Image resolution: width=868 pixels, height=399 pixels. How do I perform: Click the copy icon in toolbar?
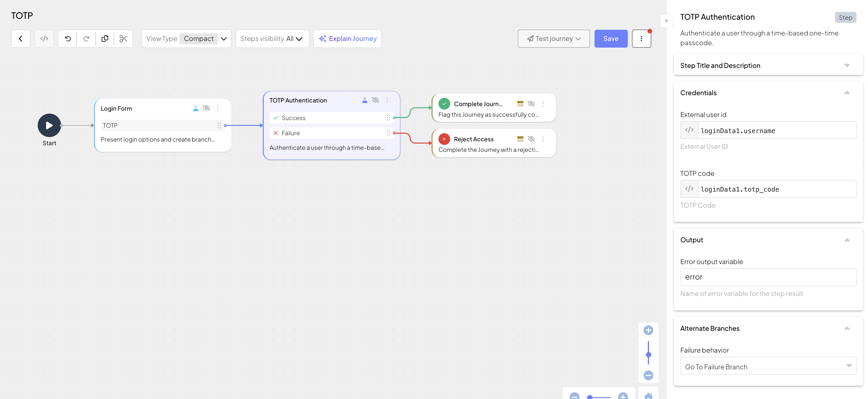tap(105, 39)
